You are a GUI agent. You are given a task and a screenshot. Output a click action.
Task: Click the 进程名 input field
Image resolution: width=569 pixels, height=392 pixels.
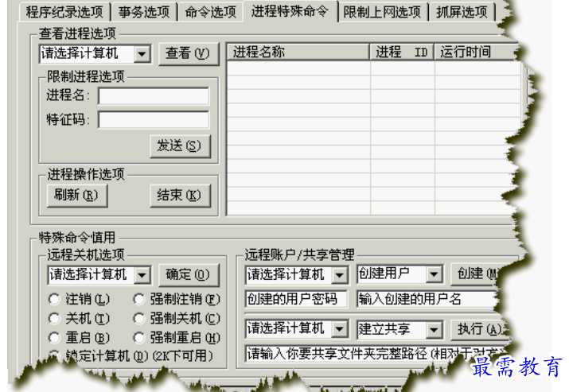coord(154,96)
